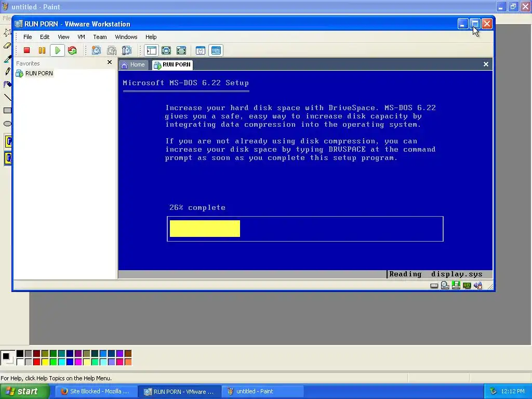The width and height of the screenshot is (532, 399).
Task: Toggle the sidebar panel toolbar icon
Action: tap(151, 50)
